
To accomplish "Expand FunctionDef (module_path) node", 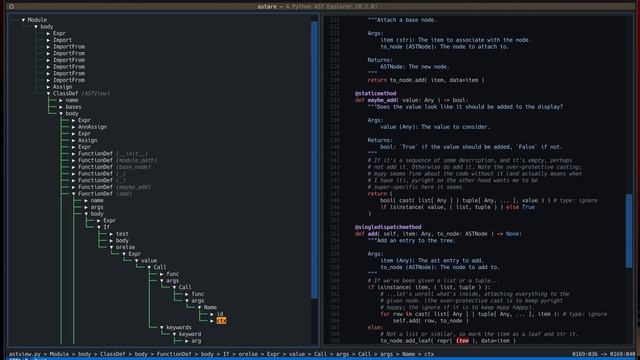I will pyautogui.click(x=74, y=160).
